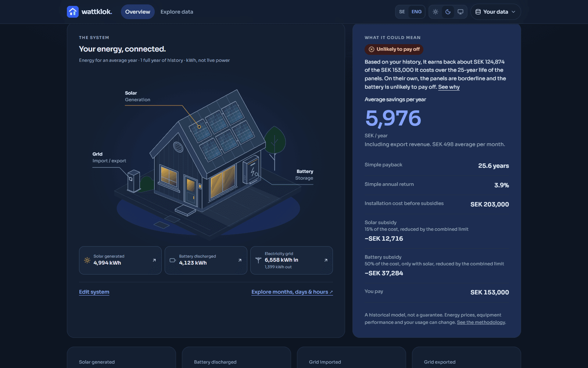Open the Electricity grid 6,558 kWh card
The image size is (588, 368).
click(291, 260)
